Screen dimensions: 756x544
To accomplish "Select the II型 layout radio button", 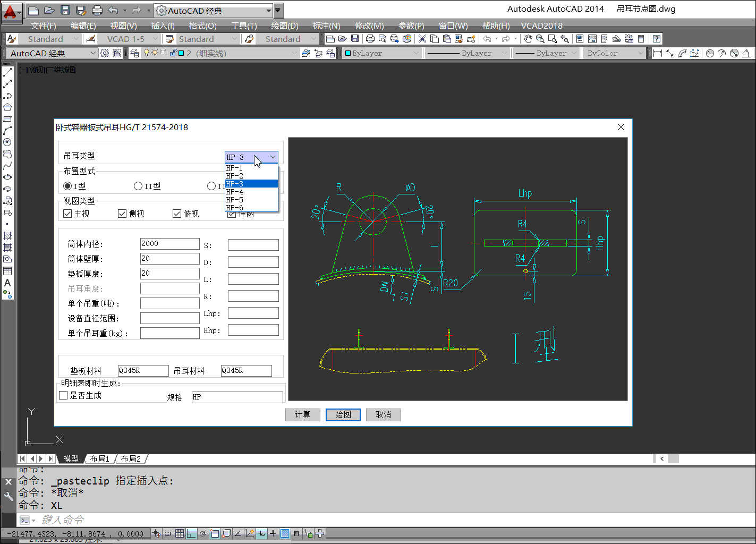I will (138, 186).
